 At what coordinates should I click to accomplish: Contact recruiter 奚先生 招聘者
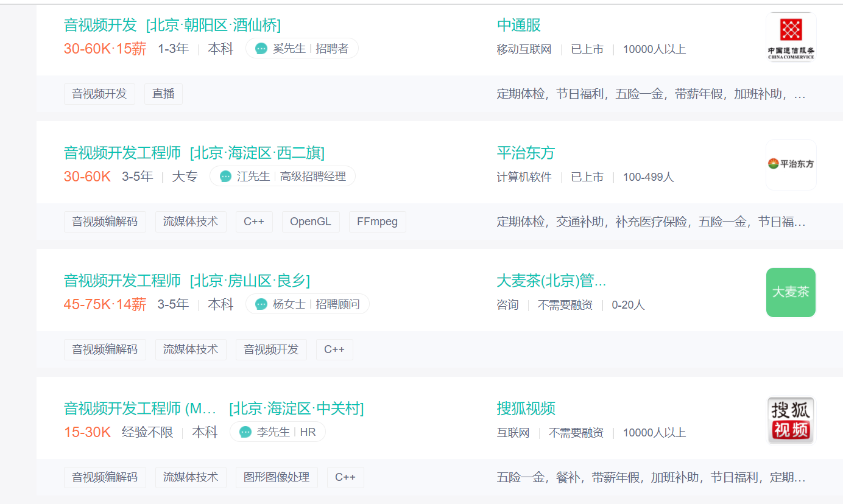click(302, 49)
